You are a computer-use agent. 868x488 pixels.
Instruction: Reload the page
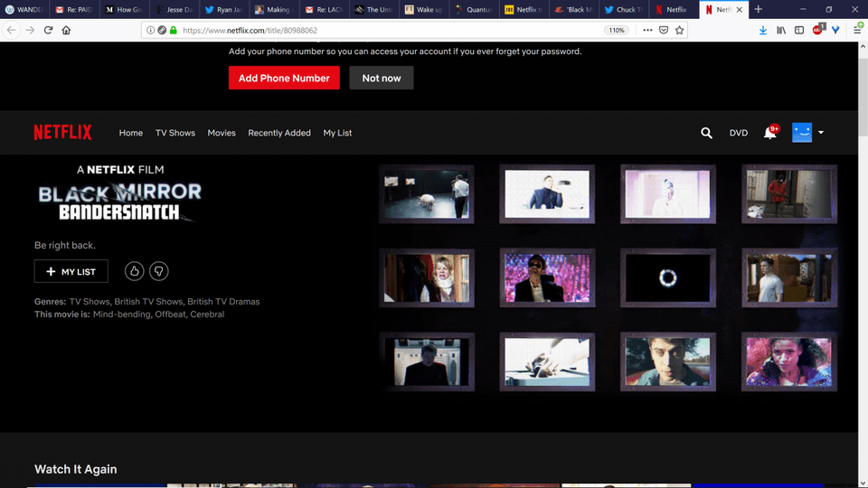pos(48,31)
